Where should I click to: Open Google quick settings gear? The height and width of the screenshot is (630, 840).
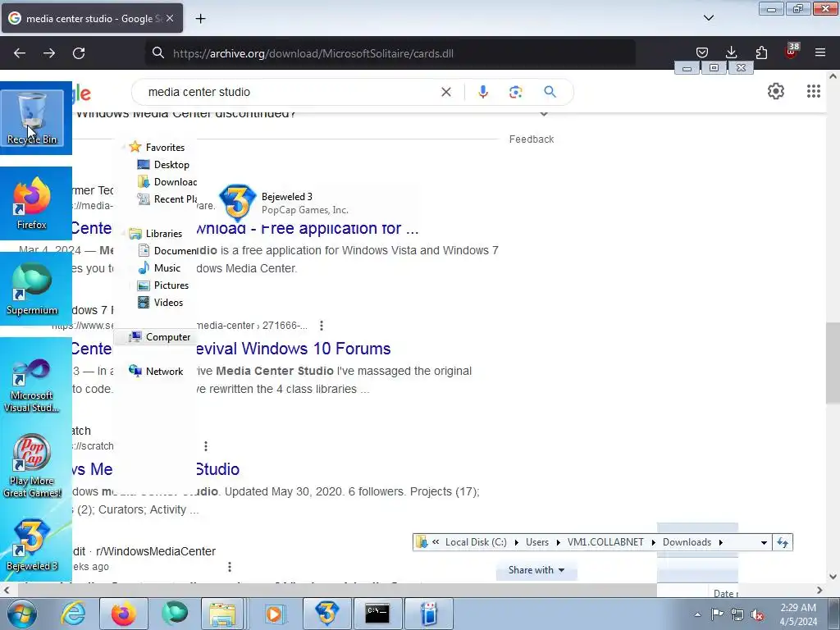[x=776, y=92]
